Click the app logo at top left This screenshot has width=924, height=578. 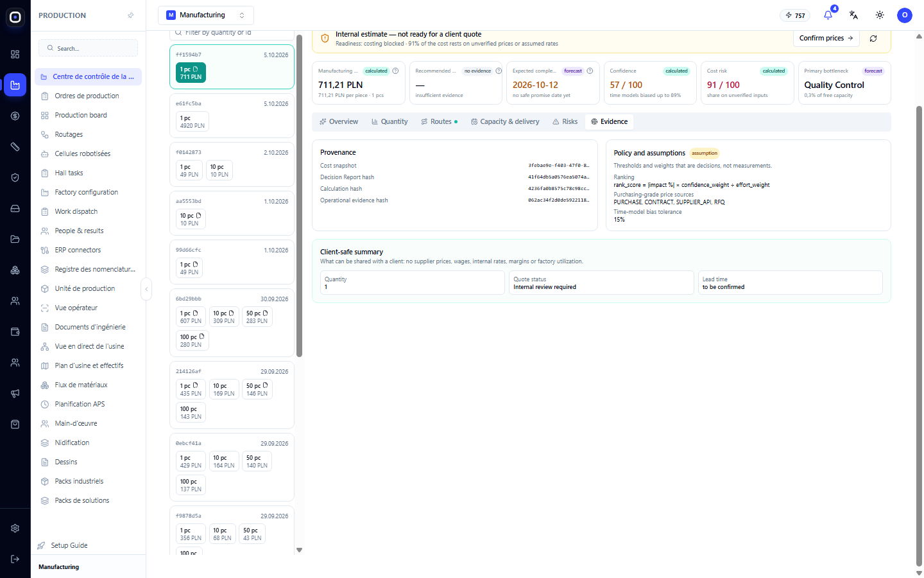[x=15, y=17]
